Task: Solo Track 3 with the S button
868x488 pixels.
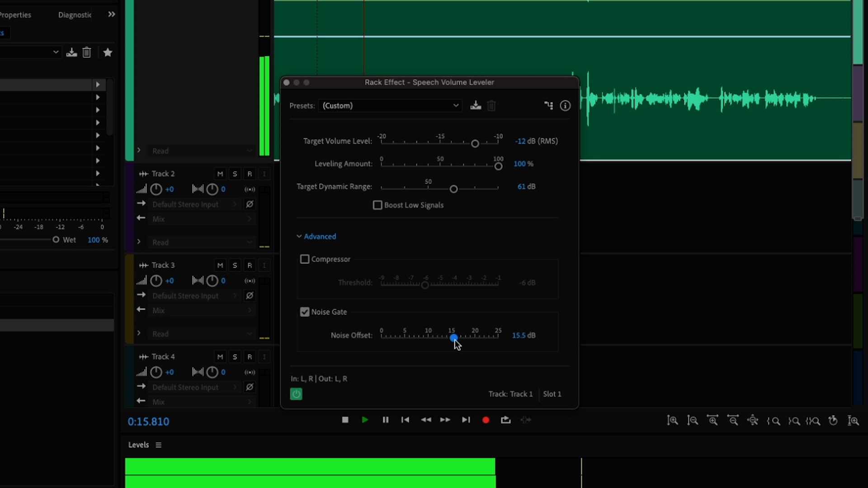Action: point(235,265)
